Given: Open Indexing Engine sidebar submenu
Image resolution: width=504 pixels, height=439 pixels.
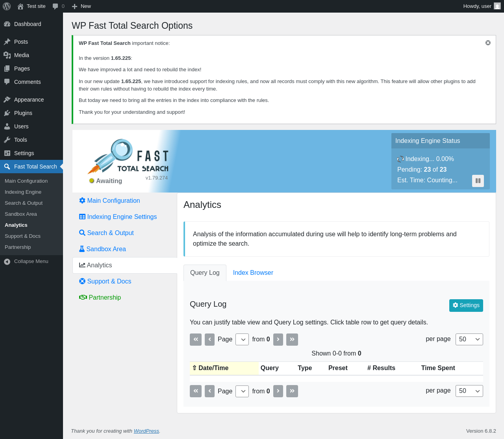Looking at the screenshot, I should tap(31, 192).
